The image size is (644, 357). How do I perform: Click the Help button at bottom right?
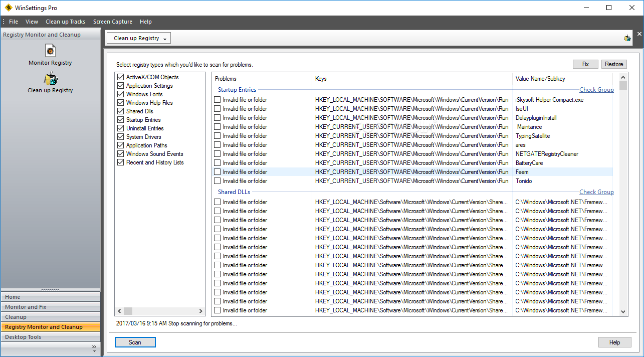(x=614, y=342)
